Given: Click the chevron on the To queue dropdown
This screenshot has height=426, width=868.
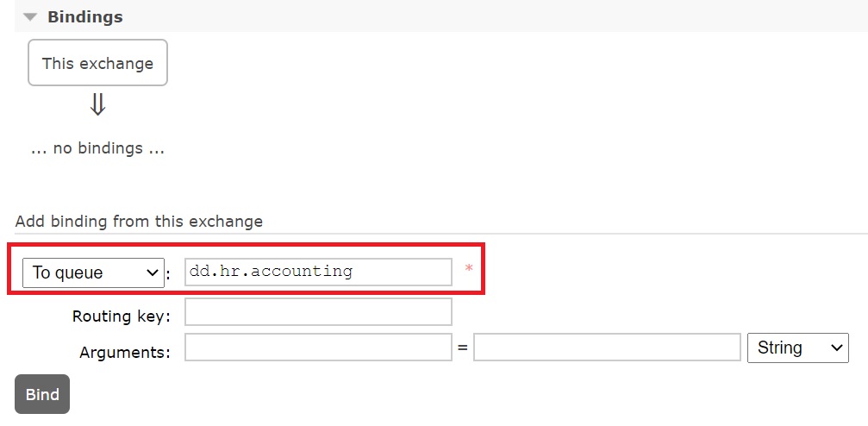Looking at the screenshot, I should click(153, 273).
